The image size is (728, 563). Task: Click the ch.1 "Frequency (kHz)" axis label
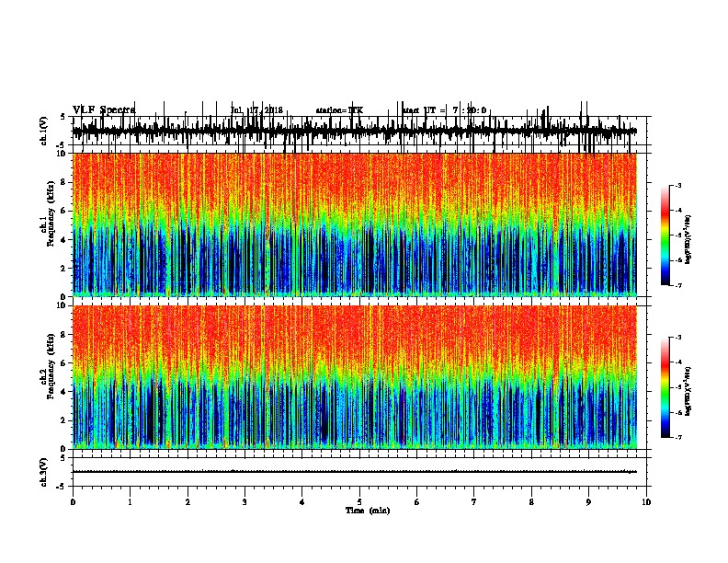(x=51, y=213)
